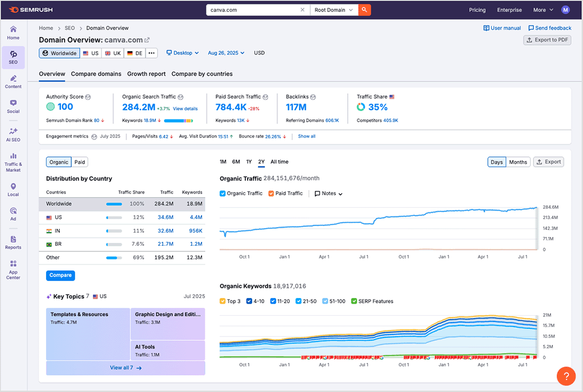Click the Traffic Share US flag icon
The image size is (583, 392).
(x=392, y=97)
